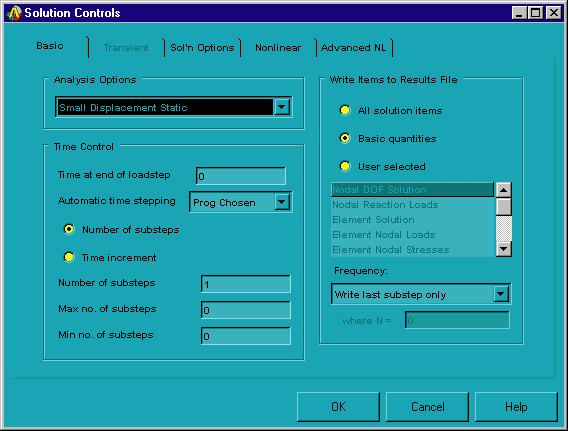Click the ANSYS logo icon in title bar
Viewport: 568px width, 431px height.
(x=14, y=13)
